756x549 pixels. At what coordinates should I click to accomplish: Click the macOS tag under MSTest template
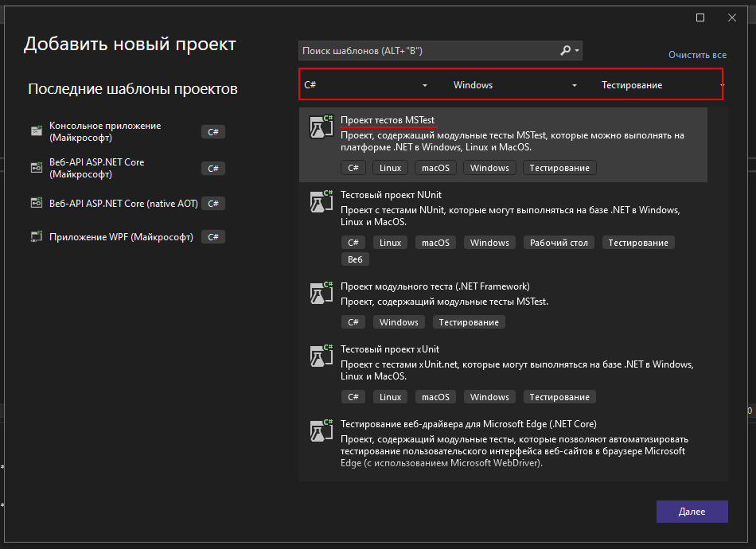[x=435, y=168]
